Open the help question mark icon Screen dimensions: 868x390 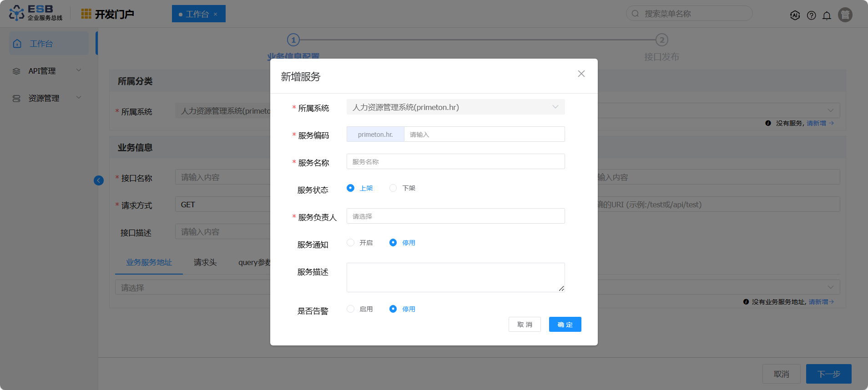click(x=811, y=15)
